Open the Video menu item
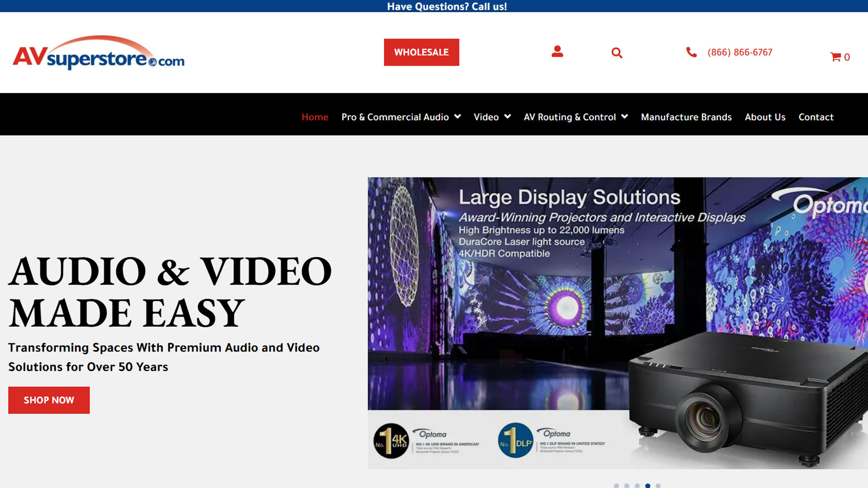Screen dimensions: 868x488 pos(486,117)
